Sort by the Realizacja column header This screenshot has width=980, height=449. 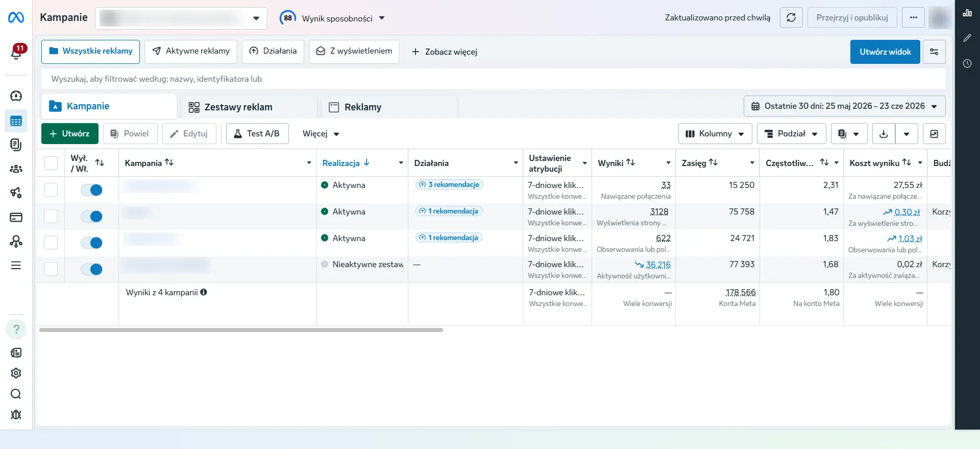[x=346, y=163]
